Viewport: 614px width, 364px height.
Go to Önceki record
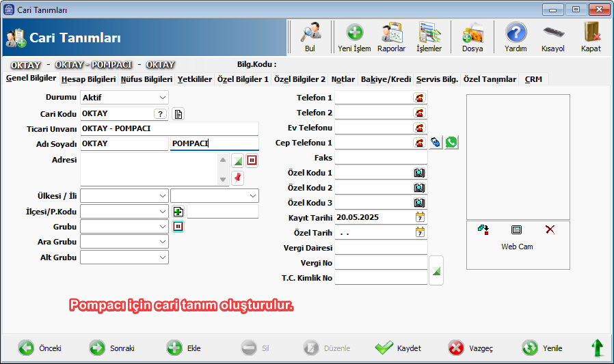coord(40,348)
